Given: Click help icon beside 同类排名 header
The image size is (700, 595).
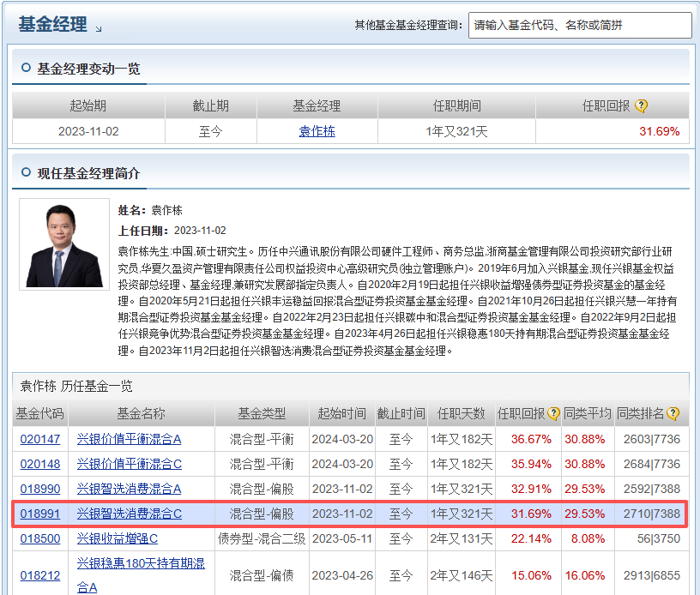Looking at the screenshot, I should click(x=673, y=414).
